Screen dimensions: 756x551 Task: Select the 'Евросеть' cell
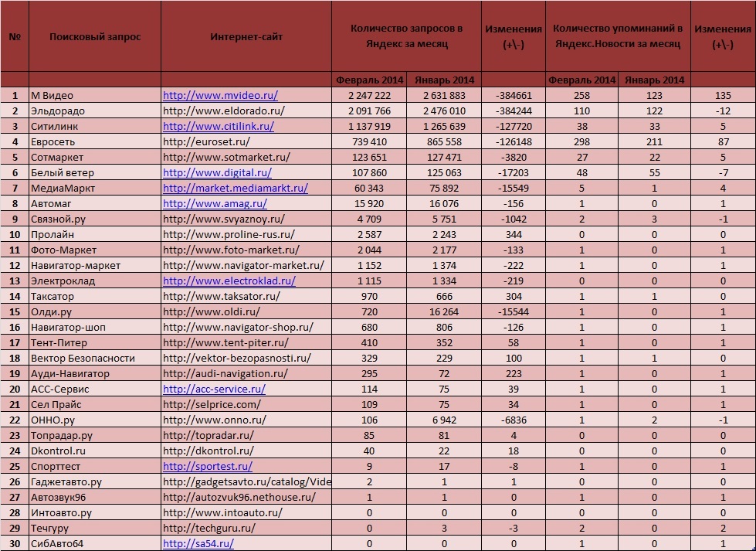[95, 141]
